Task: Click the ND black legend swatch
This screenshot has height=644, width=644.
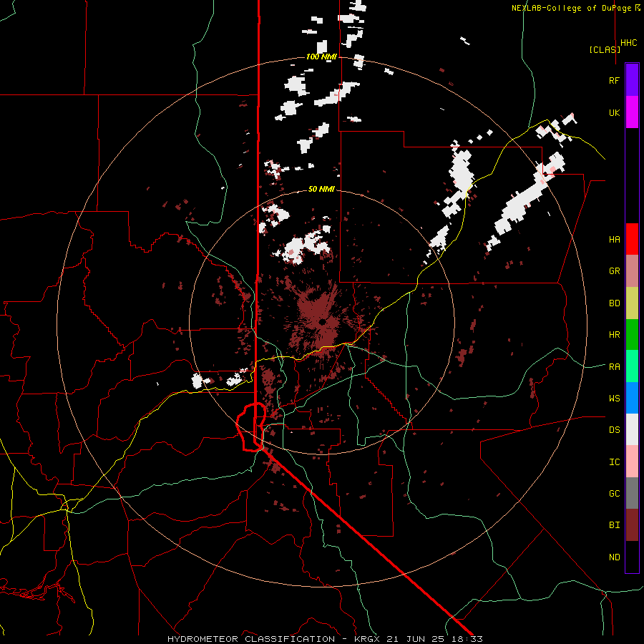Action: (x=632, y=557)
